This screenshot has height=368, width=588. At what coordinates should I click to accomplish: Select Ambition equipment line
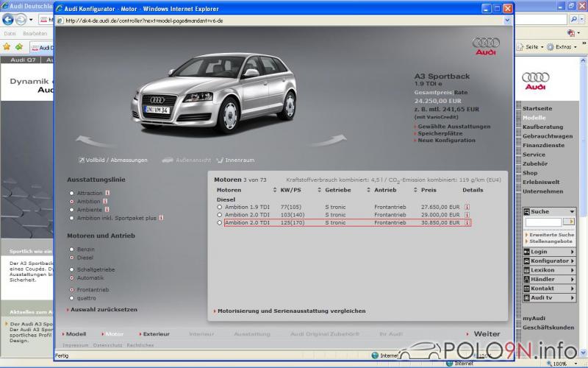click(71, 201)
